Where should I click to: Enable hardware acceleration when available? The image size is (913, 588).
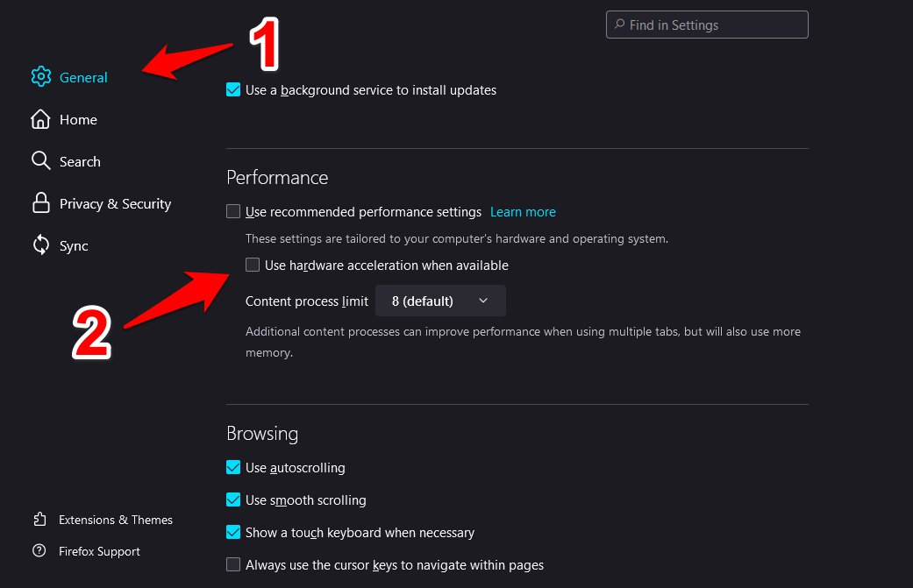point(252,265)
